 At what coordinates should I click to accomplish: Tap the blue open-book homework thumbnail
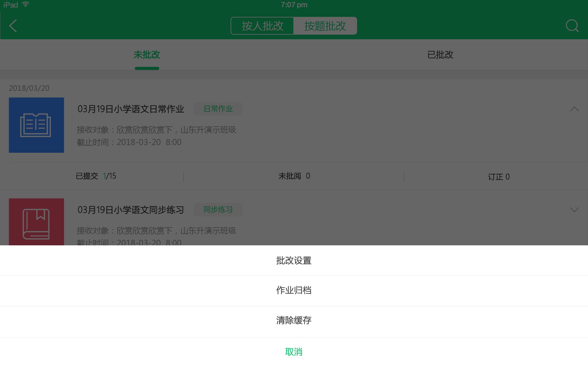pos(36,125)
